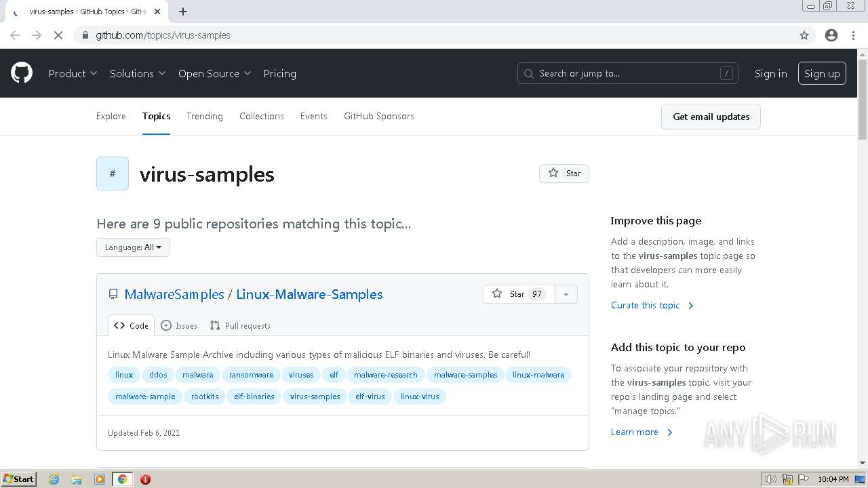This screenshot has width=868, height=488.
Task: Select the ransomware topic tag
Action: (x=251, y=375)
